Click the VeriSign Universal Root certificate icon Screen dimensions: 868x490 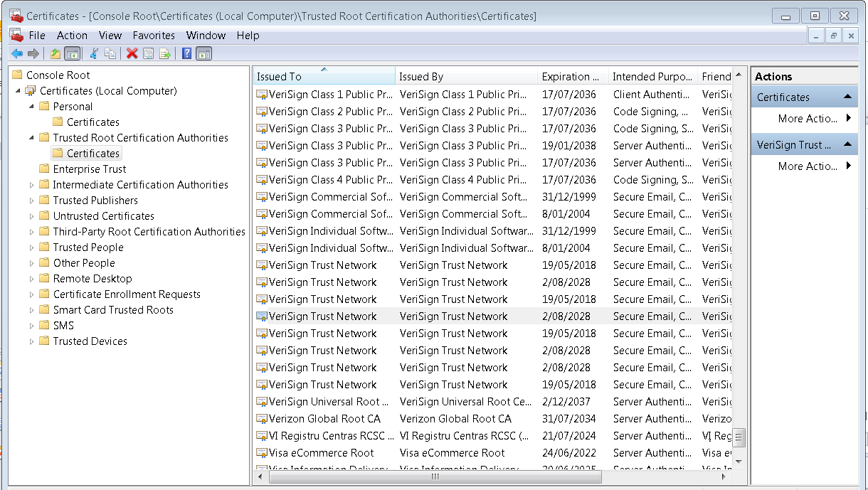[x=262, y=402]
